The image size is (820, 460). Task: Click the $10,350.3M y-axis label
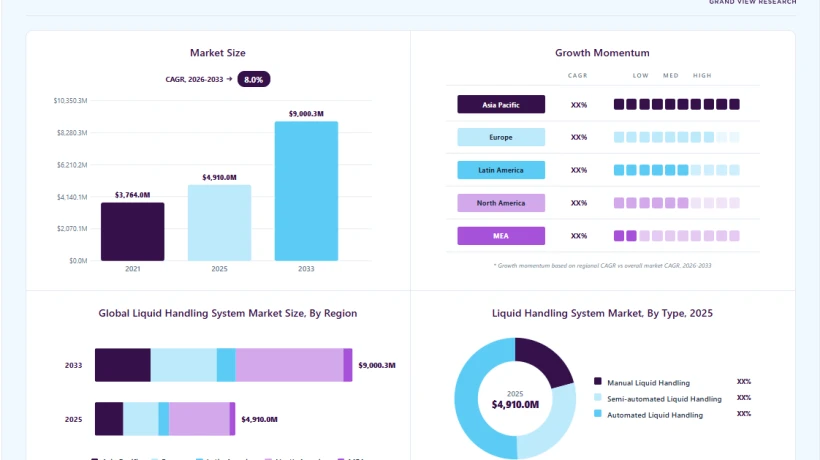tap(71, 100)
